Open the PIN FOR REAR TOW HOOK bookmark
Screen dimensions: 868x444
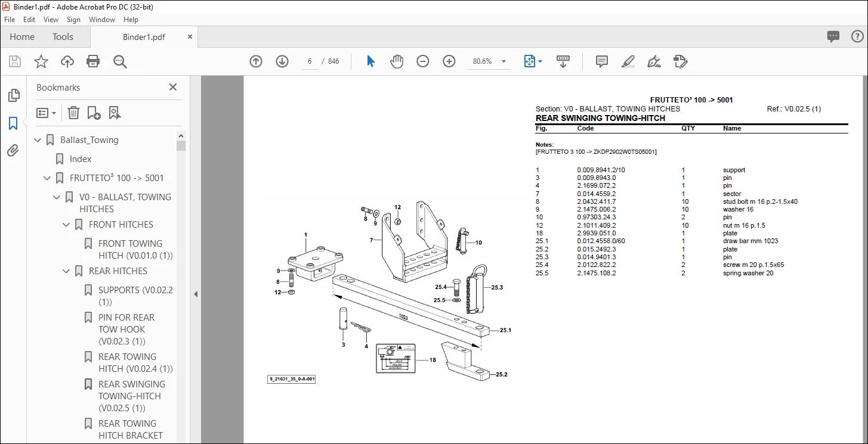pyautogui.click(x=126, y=330)
